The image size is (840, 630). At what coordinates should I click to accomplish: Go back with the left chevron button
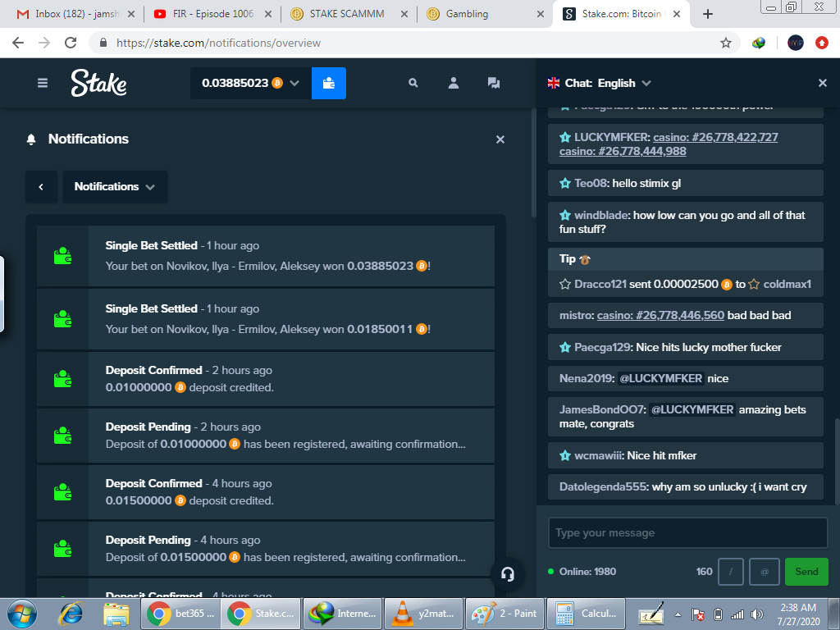pos(41,186)
